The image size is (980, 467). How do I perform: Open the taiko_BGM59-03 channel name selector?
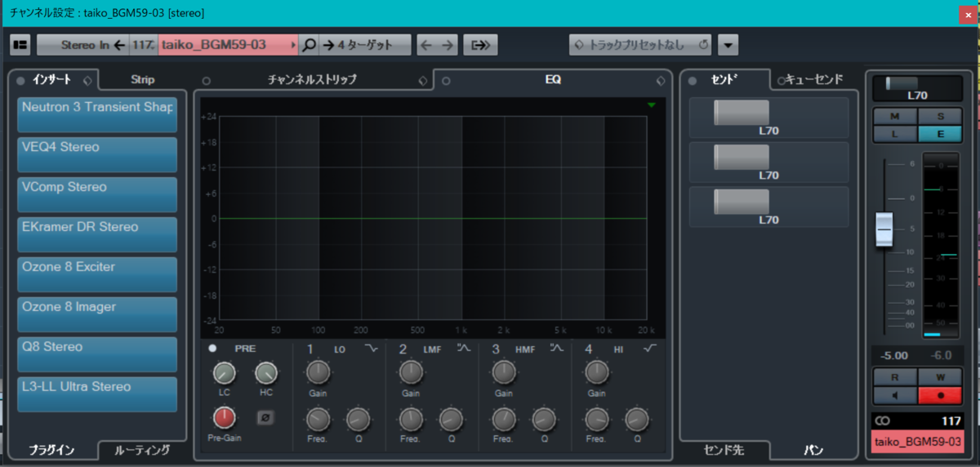coord(227,45)
